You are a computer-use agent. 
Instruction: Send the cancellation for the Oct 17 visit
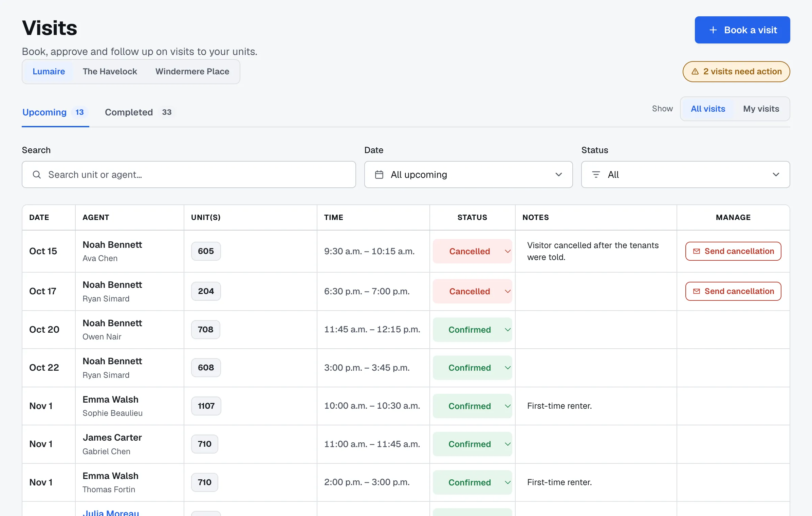coord(733,291)
